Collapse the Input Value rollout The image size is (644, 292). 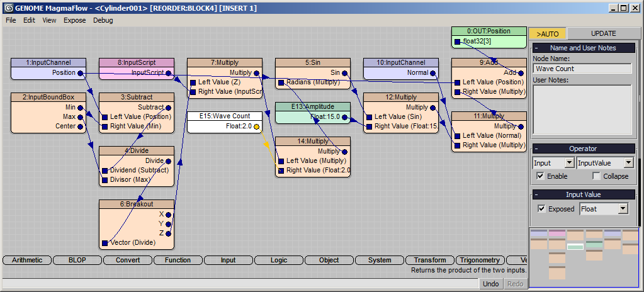click(584, 194)
